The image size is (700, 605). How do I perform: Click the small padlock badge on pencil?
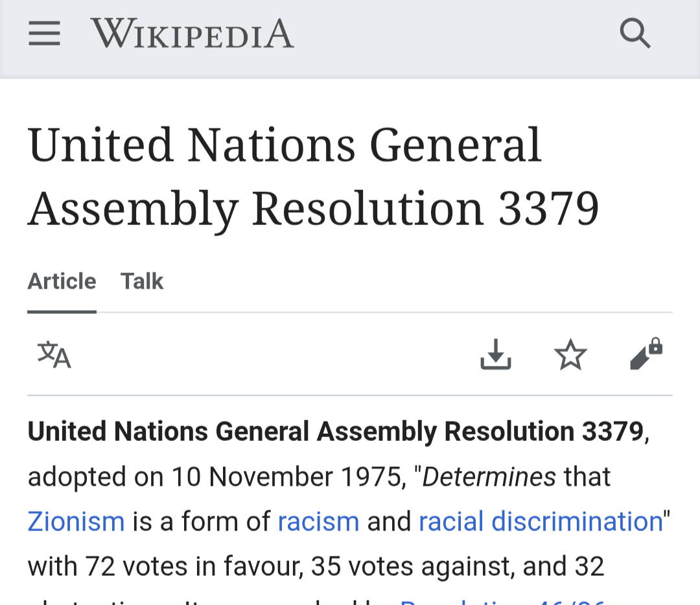click(655, 346)
